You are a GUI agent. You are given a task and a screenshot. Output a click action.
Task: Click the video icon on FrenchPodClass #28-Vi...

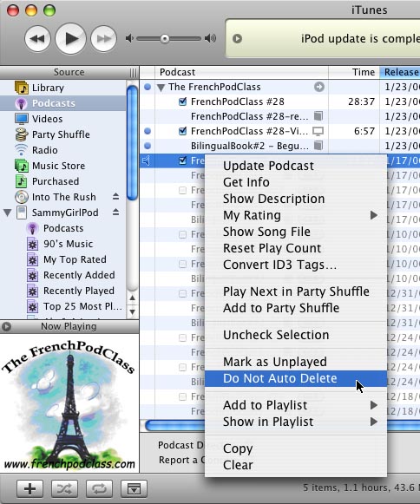318,131
